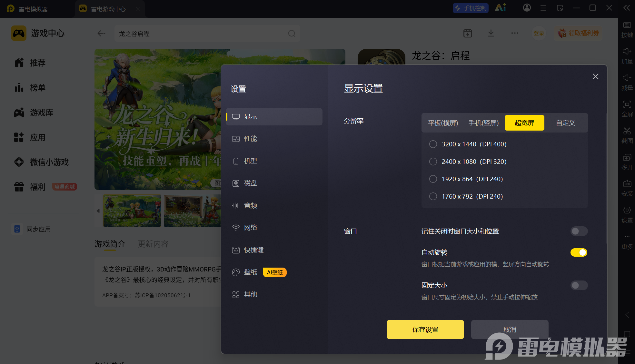Click the 保存设置 save button
Viewport: 635px width, 364px height.
[425, 330]
